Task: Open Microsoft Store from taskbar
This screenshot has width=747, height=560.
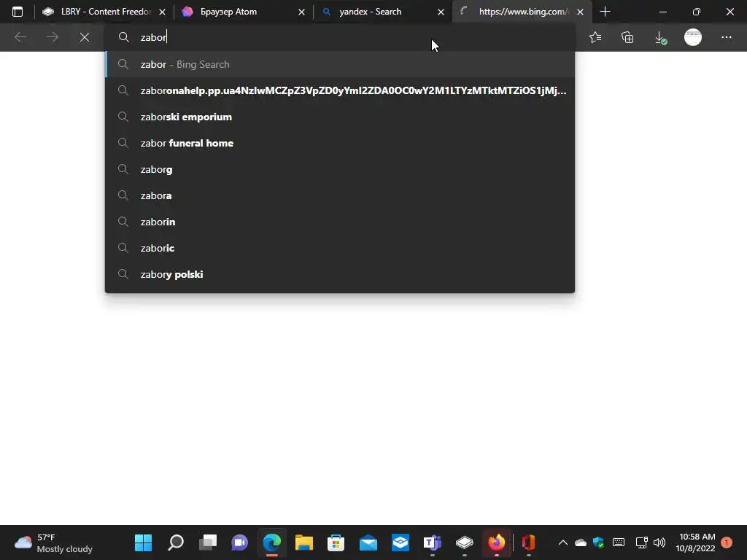Action: click(x=336, y=542)
